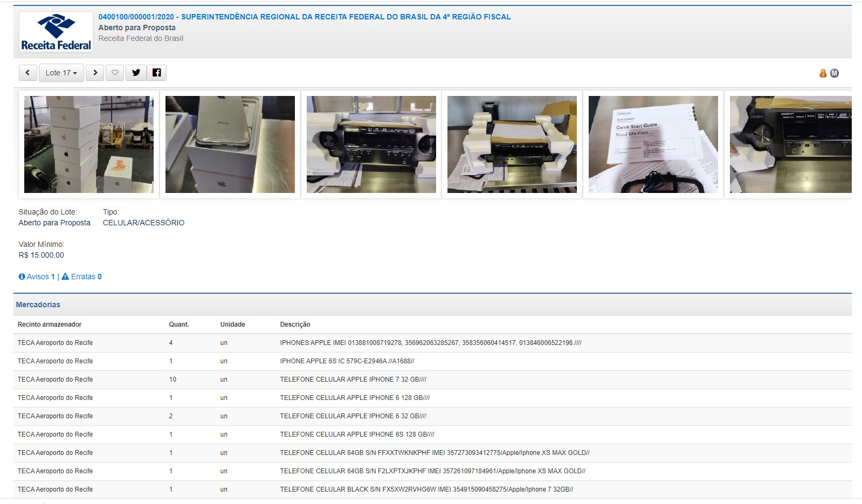
Task: Open thumbnail of stacked iPhone boxes
Action: click(x=89, y=144)
